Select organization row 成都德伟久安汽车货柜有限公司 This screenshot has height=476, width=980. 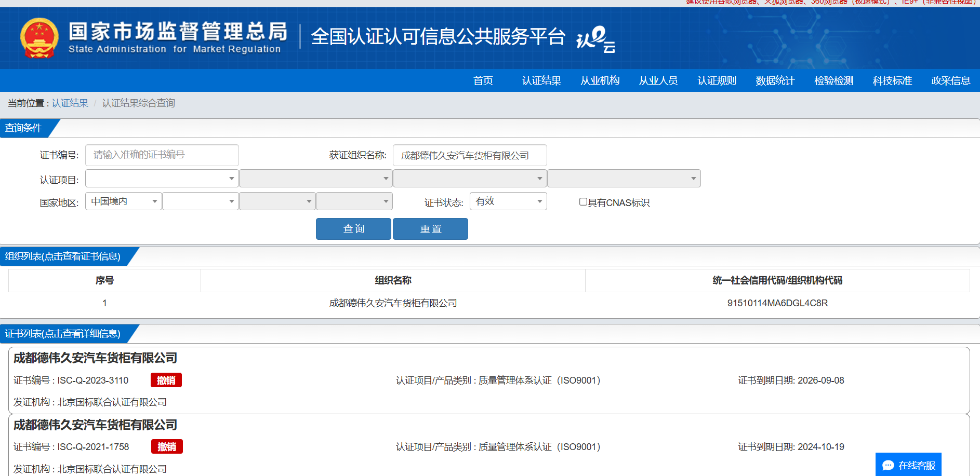click(489, 303)
